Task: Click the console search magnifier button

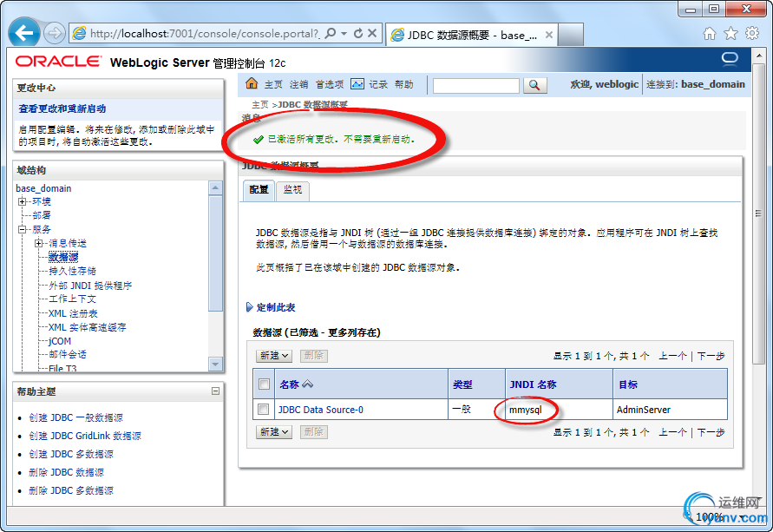Action: coord(534,85)
